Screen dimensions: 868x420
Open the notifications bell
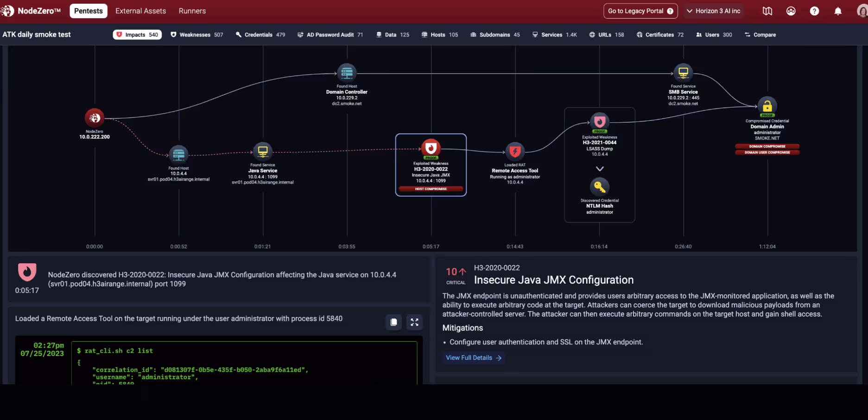(838, 11)
